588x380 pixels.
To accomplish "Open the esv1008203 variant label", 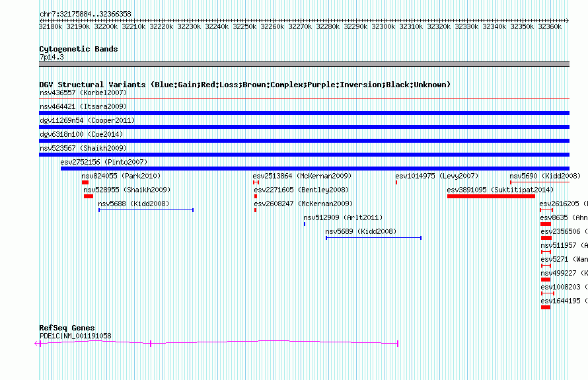I will (564, 287).
